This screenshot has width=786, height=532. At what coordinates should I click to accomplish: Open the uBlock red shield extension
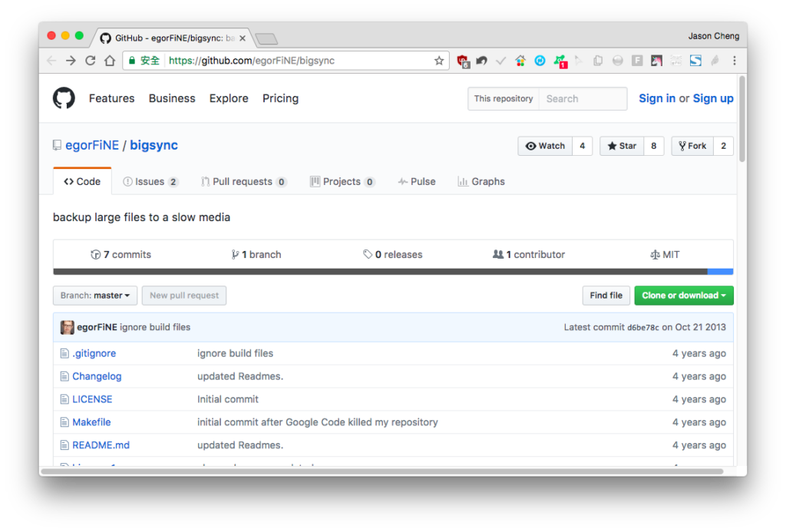coord(463,61)
